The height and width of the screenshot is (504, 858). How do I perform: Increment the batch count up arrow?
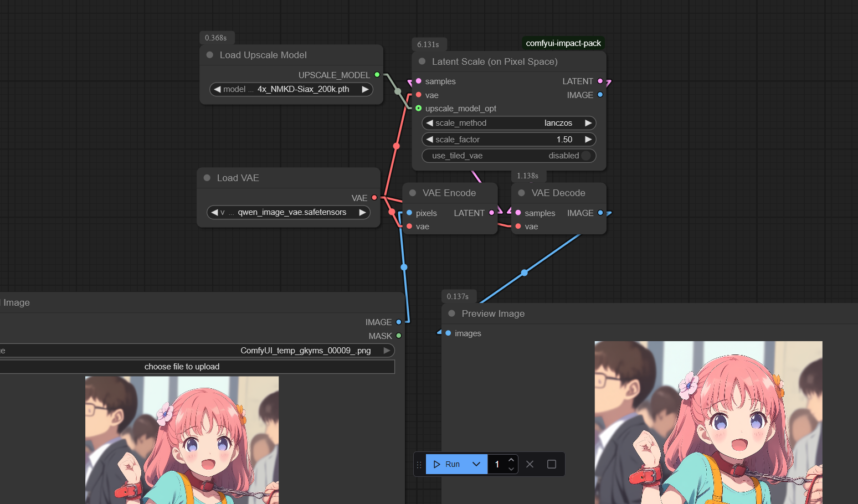click(511, 460)
